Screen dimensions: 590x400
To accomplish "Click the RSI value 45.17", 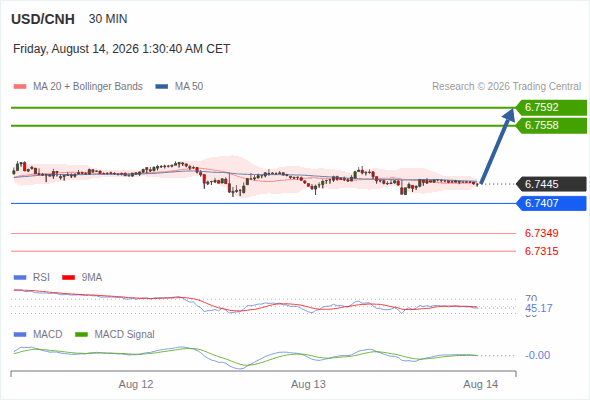I will tap(538, 309).
